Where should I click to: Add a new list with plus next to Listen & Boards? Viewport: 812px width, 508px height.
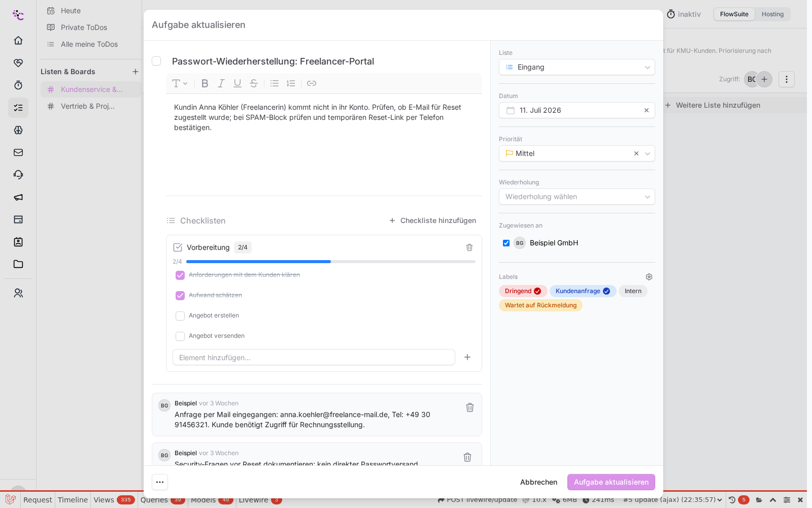pos(136,72)
